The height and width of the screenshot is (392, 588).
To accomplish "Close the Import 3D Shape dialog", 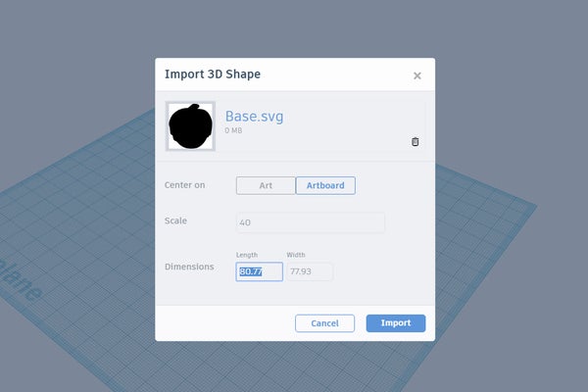I will click(x=417, y=75).
